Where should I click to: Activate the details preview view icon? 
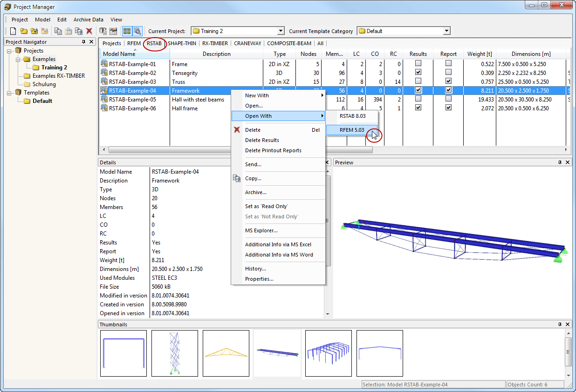point(137,31)
